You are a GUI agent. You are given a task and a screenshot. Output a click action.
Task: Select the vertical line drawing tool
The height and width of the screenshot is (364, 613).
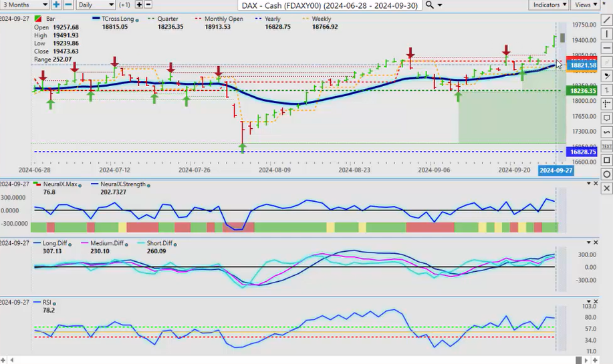point(607,34)
